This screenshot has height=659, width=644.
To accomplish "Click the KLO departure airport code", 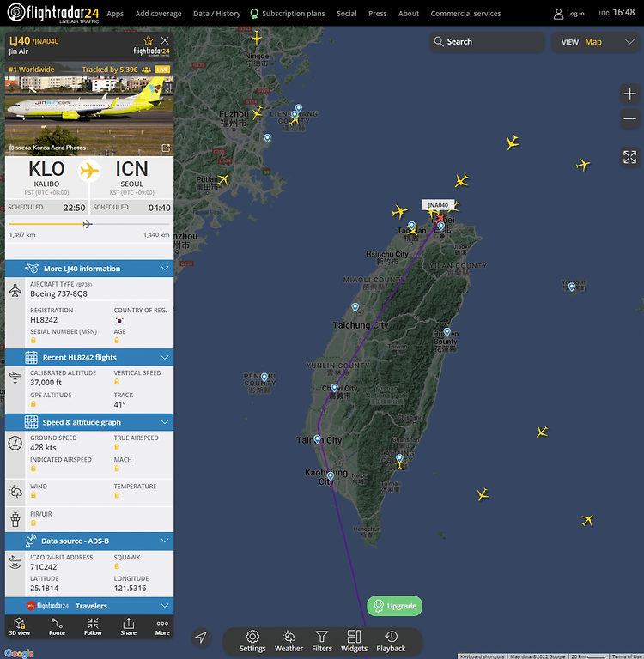I will 46,169.
